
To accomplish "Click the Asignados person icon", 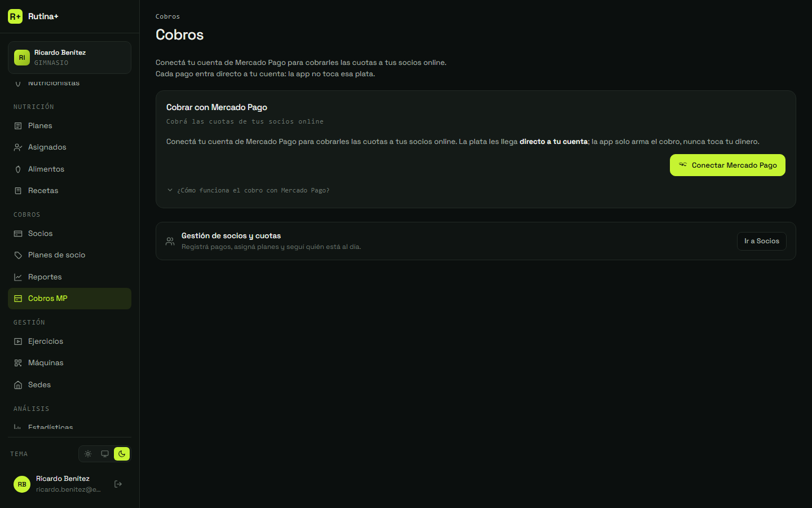I will pos(18,147).
